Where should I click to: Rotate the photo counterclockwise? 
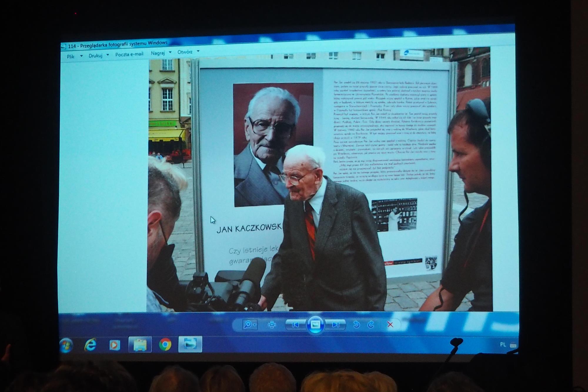[x=356, y=325]
